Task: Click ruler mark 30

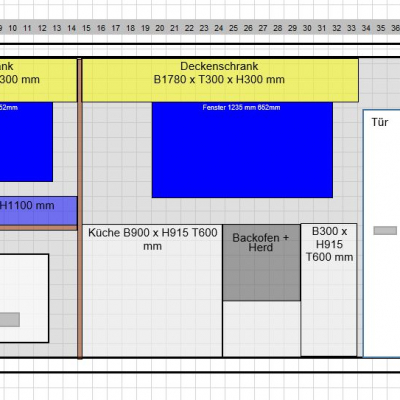Action: 307,28
